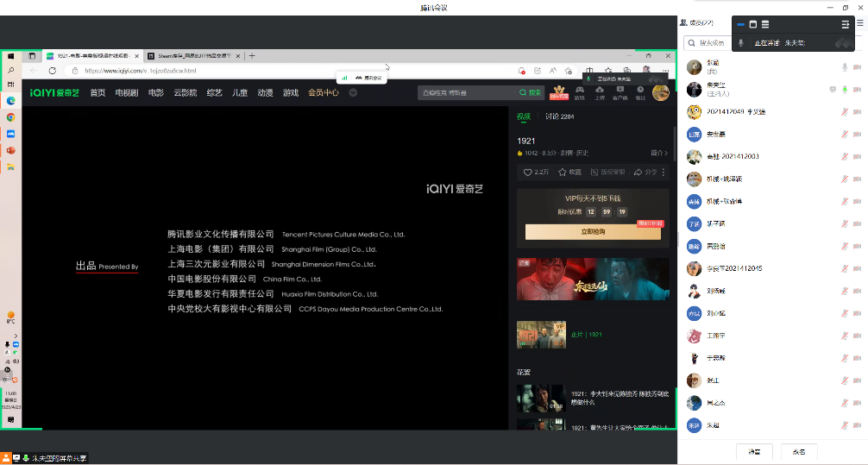Click the Edge icon in the Windows taskbar

click(x=11, y=101)
